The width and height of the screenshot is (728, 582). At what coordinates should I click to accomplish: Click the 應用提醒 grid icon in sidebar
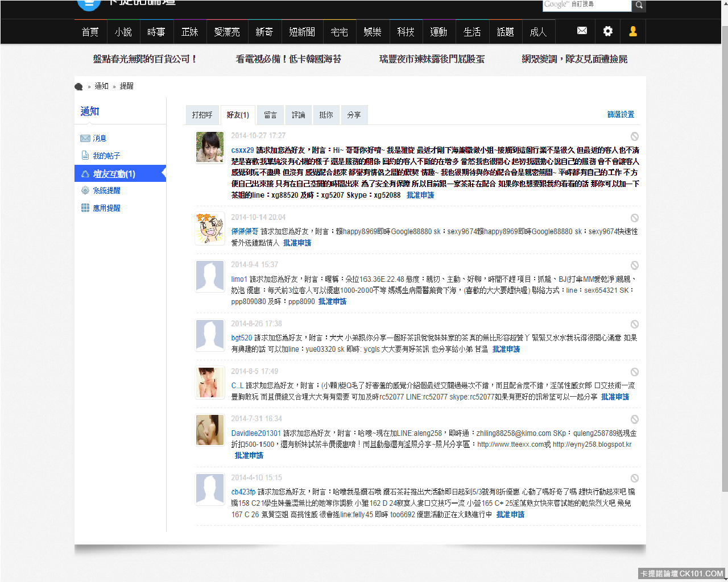coord(85,207)
